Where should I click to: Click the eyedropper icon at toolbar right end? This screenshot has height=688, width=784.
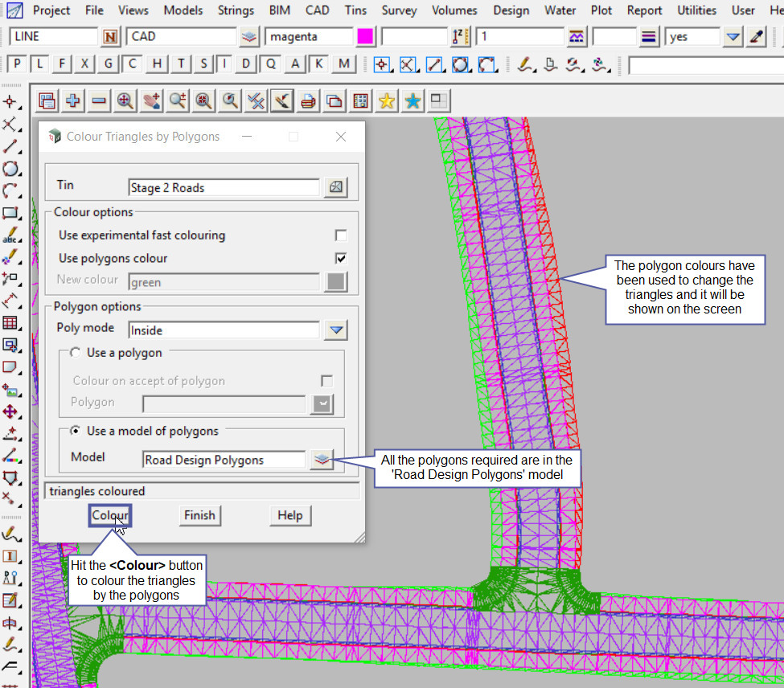(756, 37)
